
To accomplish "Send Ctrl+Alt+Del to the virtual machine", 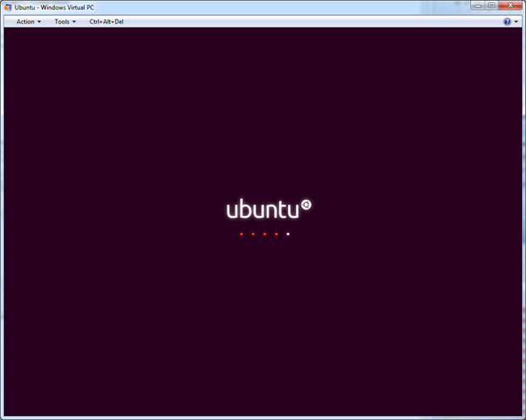I will [x=106, y=22].
